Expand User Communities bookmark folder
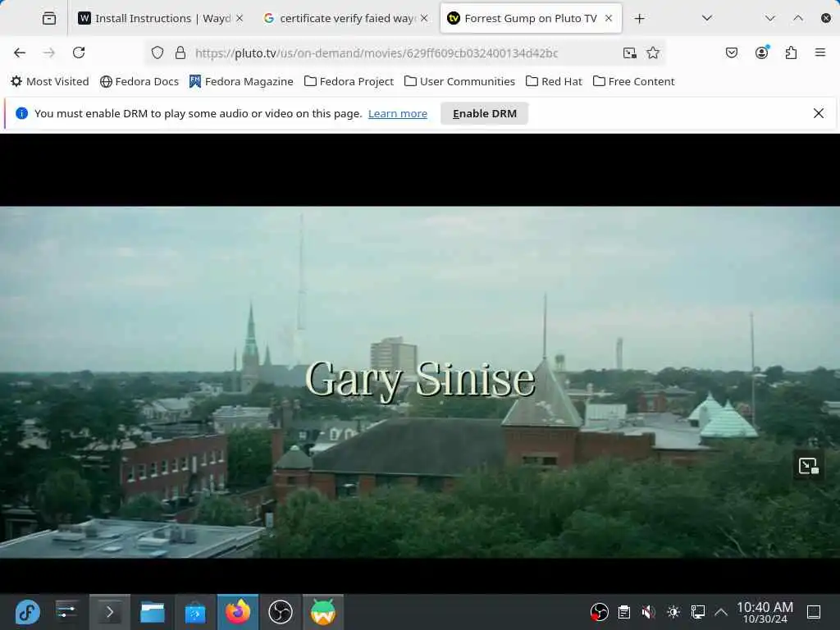Image resolution: width=840 pixels, height=630 pixels. (x=459, y=81)
